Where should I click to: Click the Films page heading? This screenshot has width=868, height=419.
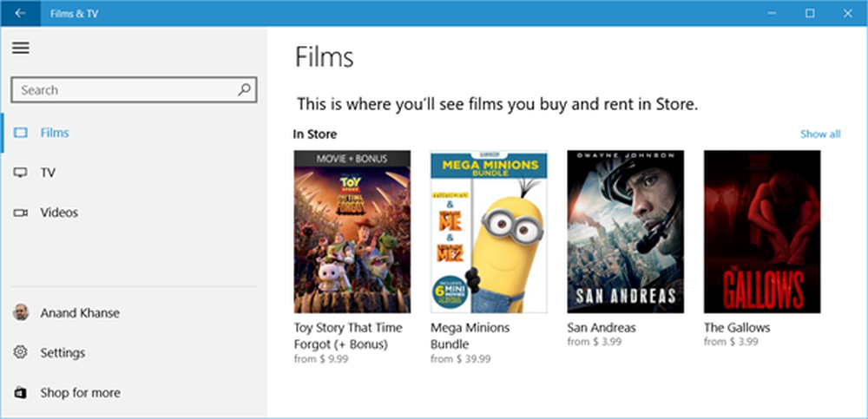(x=325, y=56)
